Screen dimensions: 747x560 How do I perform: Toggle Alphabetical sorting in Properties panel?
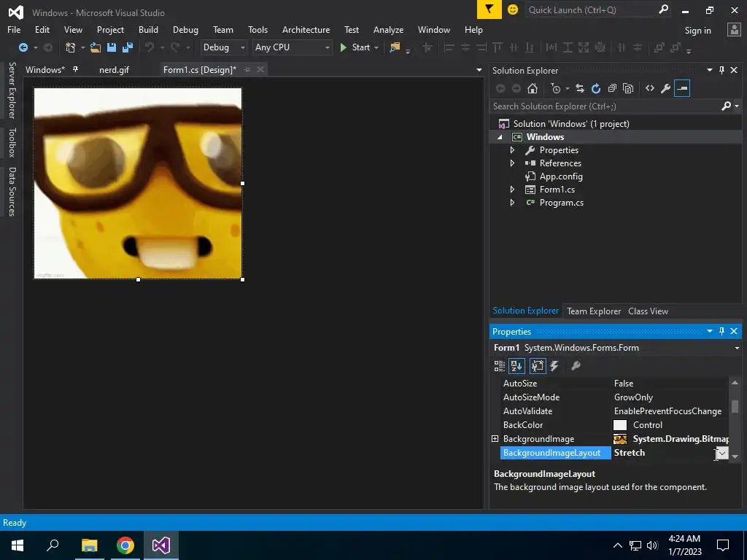[x=517, y=366]
